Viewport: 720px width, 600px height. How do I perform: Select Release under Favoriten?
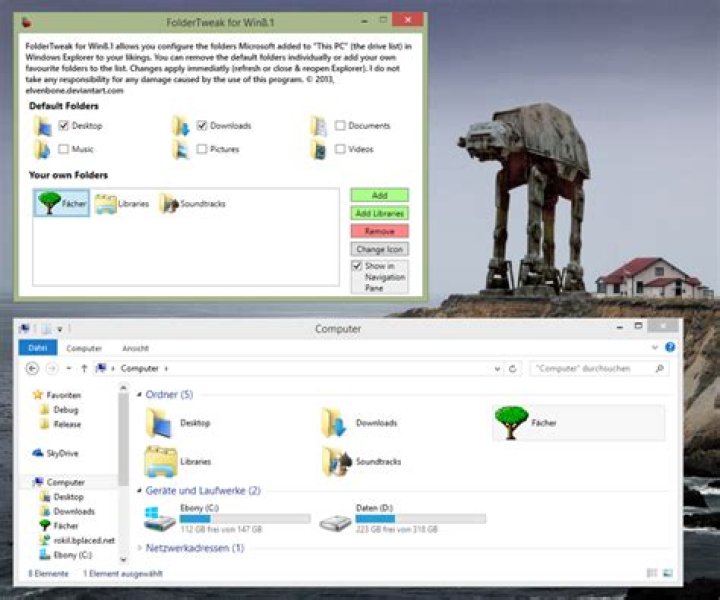61,424
